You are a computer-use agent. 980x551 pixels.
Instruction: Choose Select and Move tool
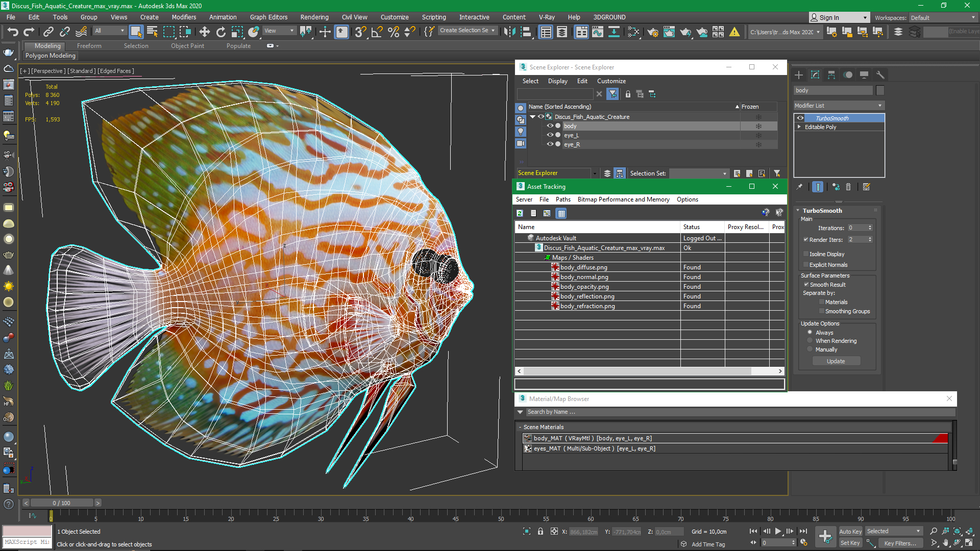pos(204,32)
